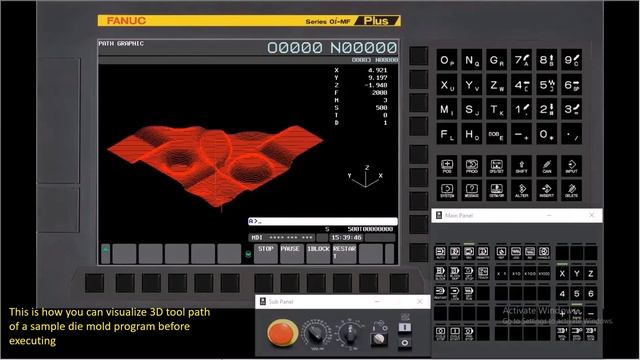640x360 pixels.
Task: Click the PAUSE soft key
Action: 291,253
